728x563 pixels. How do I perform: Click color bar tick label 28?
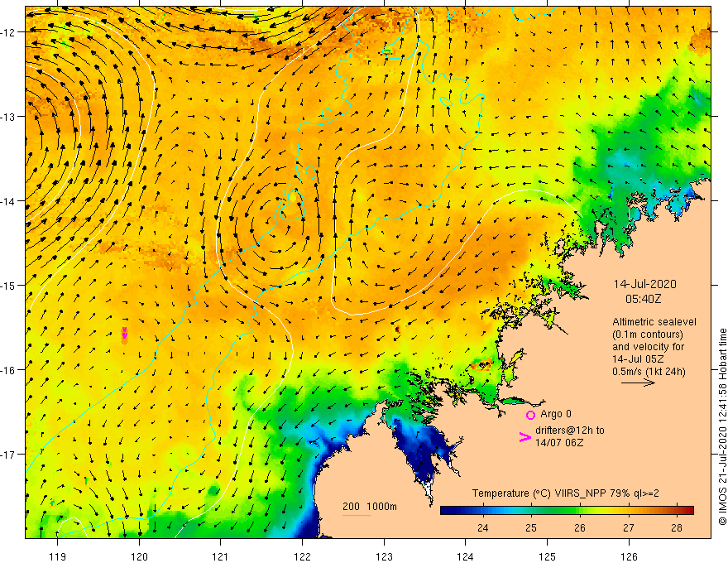pos(677,527)
